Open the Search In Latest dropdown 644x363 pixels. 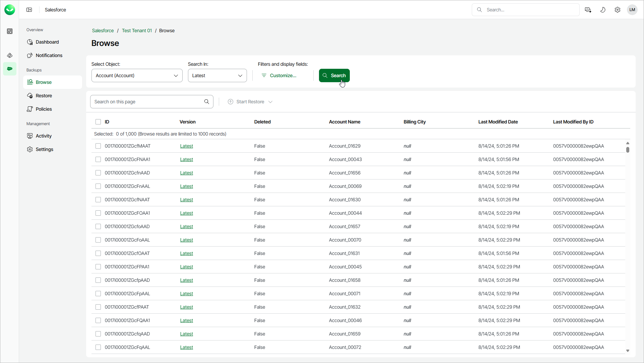(x=217, y=75)
